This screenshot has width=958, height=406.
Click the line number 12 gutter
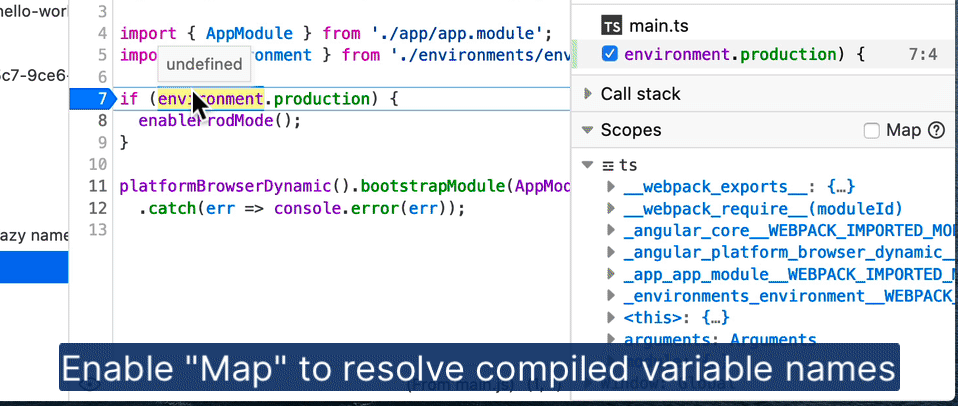click(x=98, y=208)
